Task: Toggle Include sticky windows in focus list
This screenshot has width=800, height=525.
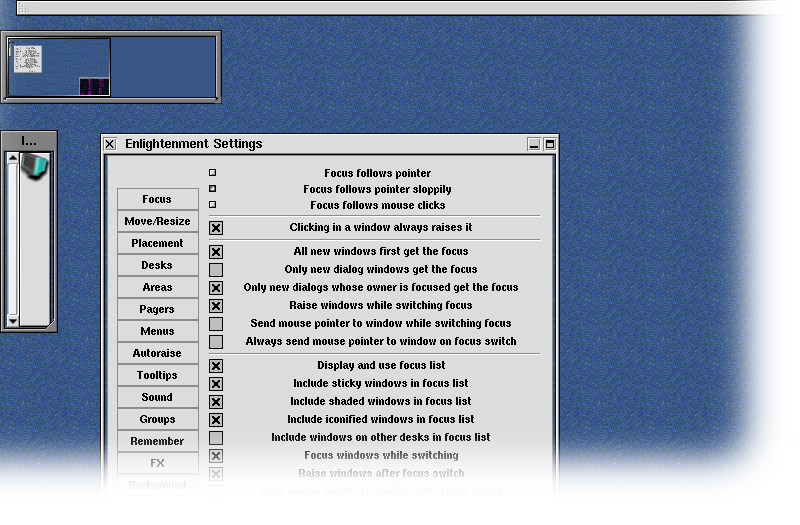Action: 216,384
